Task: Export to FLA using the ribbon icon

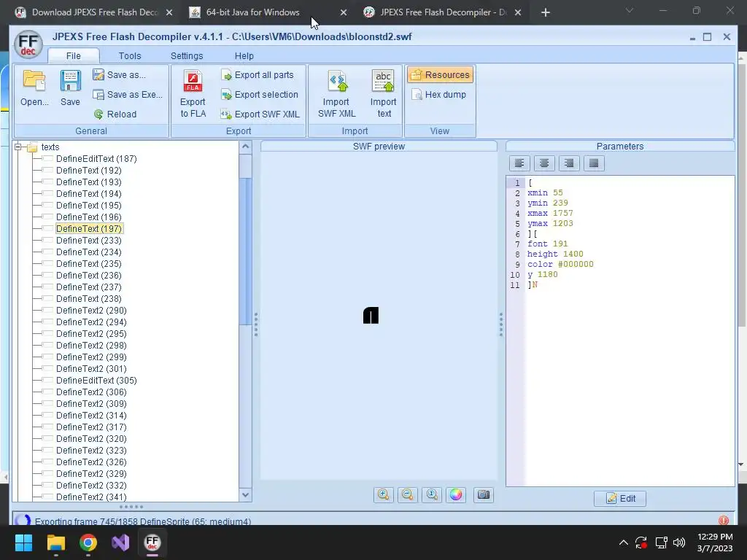Action: coord(193,94)
